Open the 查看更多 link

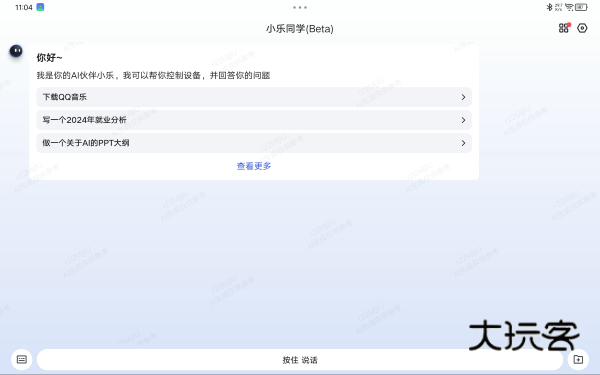tap(254, 166)
